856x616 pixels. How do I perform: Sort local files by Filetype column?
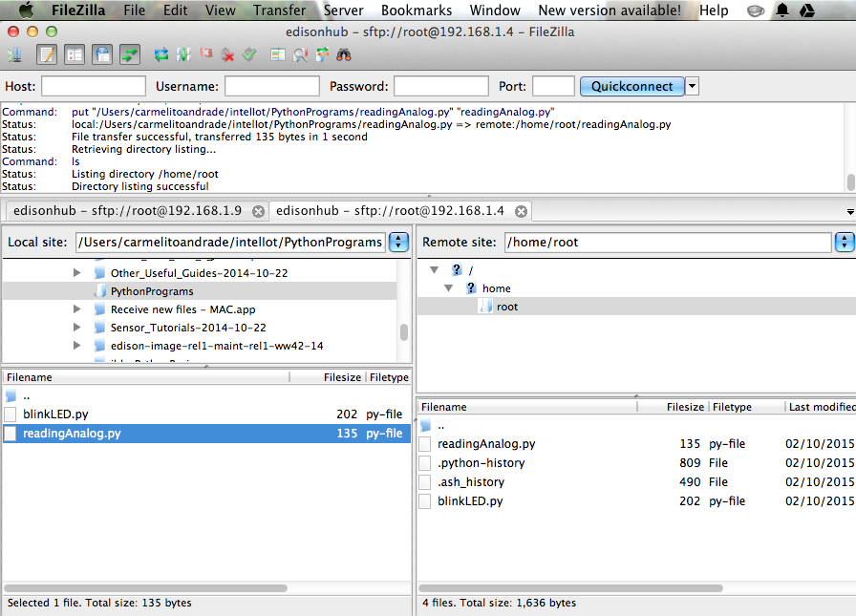(x=389, y=377)
